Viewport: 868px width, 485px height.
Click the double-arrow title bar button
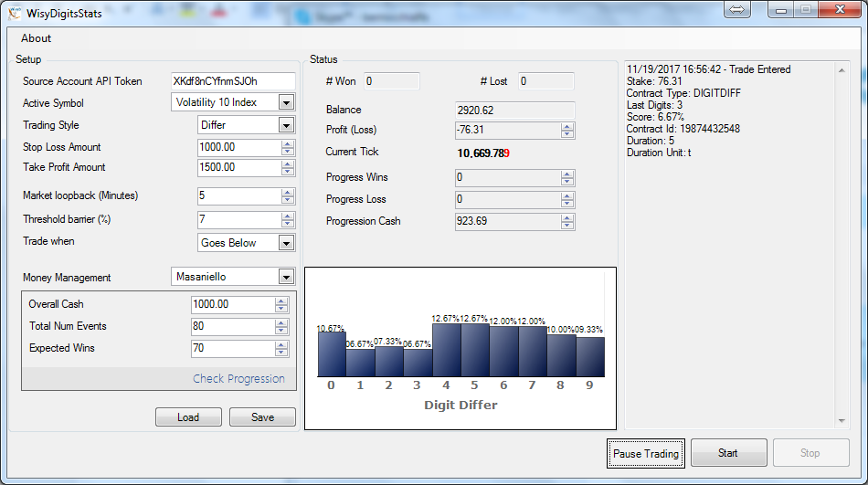pos(737,9)
